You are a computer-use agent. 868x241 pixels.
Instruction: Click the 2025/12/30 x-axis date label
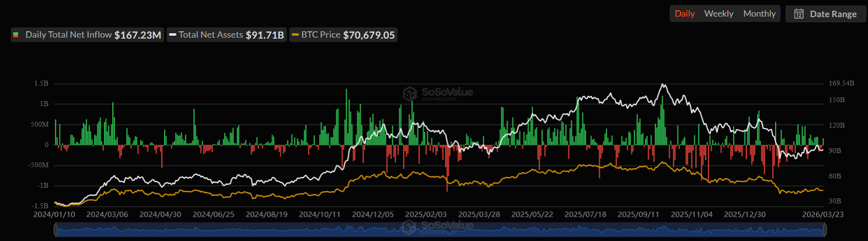click(745, 215)
